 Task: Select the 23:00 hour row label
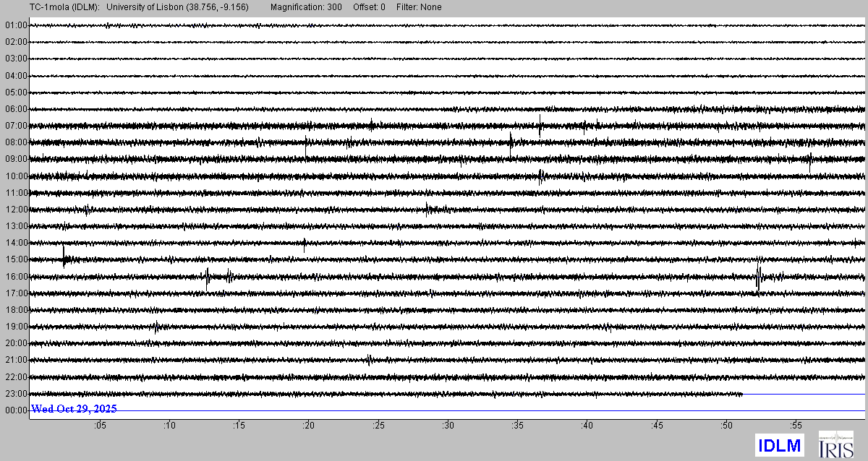[x=16, y=394]
